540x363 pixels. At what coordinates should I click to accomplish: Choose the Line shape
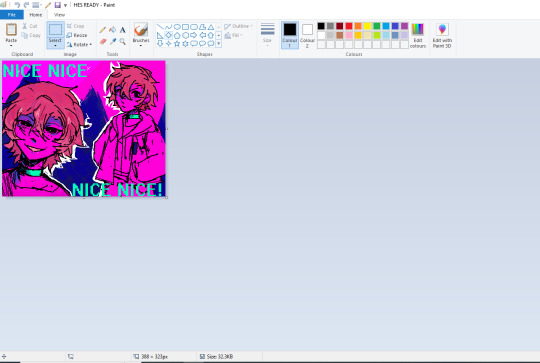[160, 27]
